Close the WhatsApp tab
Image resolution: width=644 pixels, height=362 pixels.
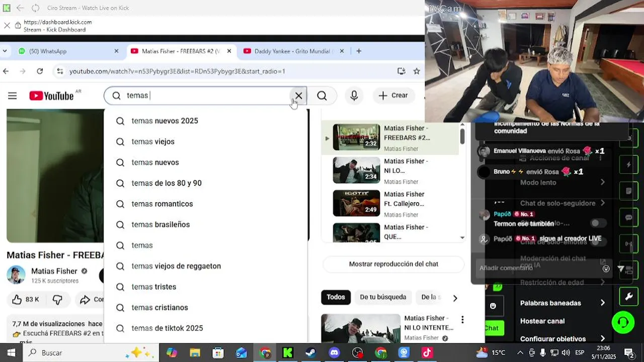pyautogui.click(x=116, y=51)
